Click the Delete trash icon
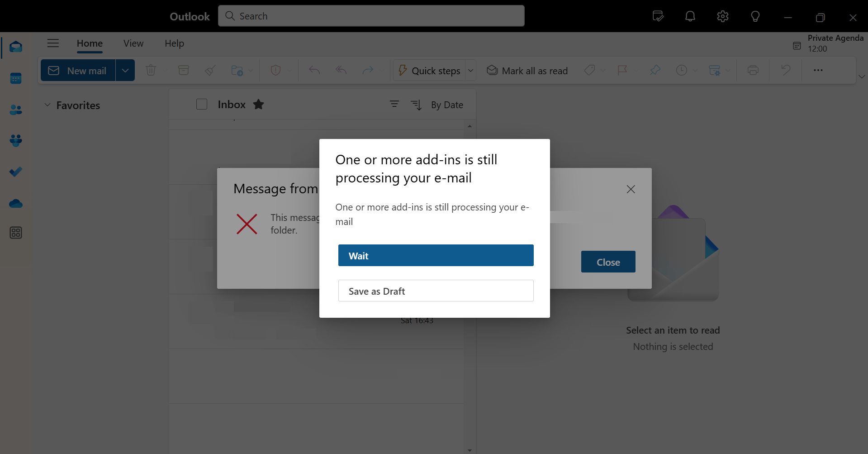868x454 pixels. tap(151, 70)
